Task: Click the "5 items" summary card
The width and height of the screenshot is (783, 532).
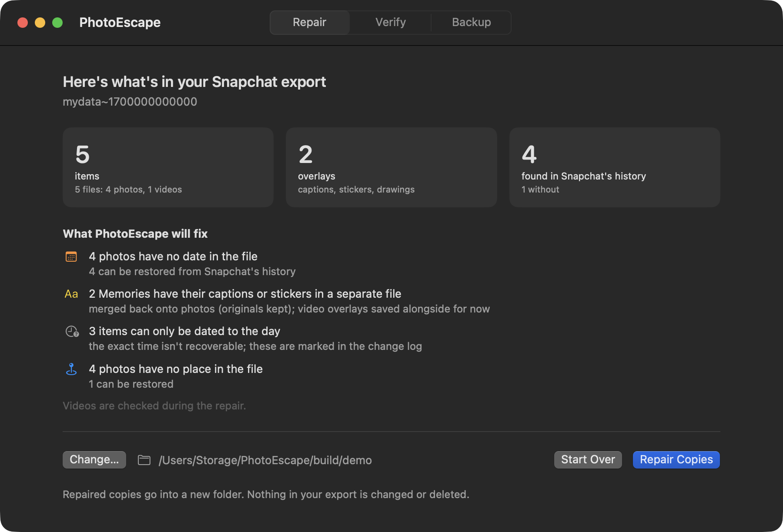Action: point(168,167)
